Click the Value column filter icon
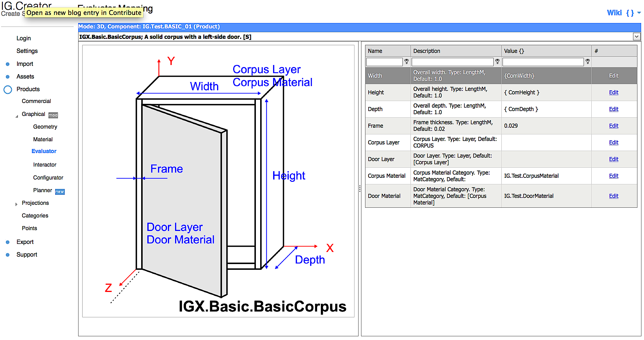Image resolution: width=644 pixels, height=340 pixels. [588, 62]
